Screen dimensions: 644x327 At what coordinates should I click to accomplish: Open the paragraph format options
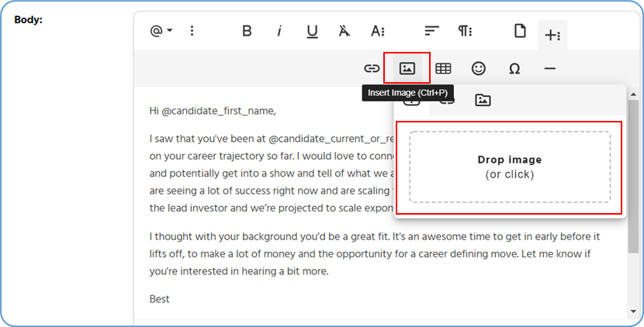[465, 32]
